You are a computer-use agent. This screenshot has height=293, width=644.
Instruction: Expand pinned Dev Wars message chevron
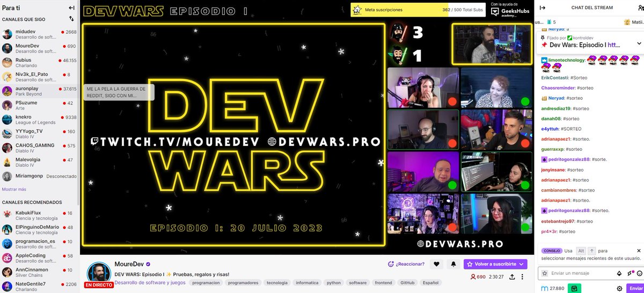(639, 43)
